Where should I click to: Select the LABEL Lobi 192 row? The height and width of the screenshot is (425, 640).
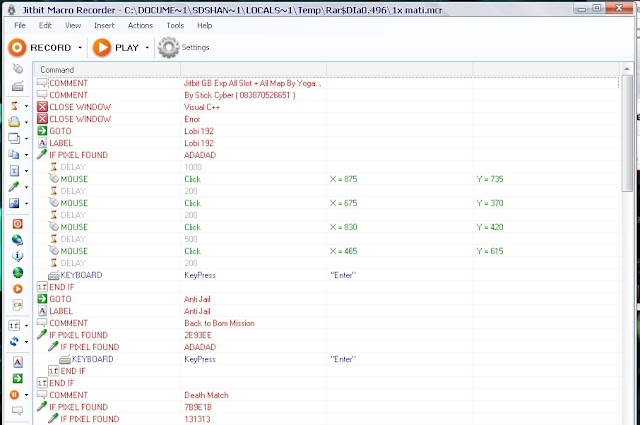pos(327,143)
